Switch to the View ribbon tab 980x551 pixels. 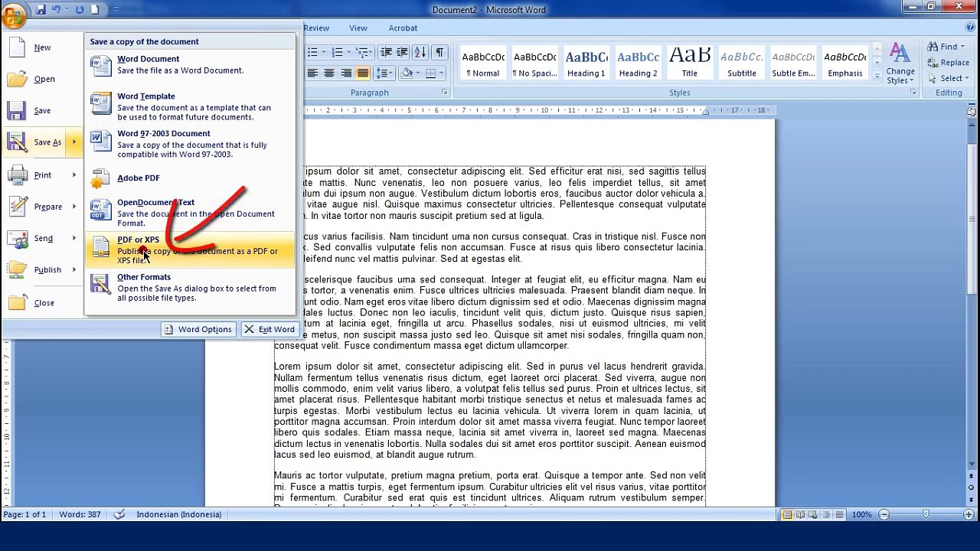pos(358,28)
